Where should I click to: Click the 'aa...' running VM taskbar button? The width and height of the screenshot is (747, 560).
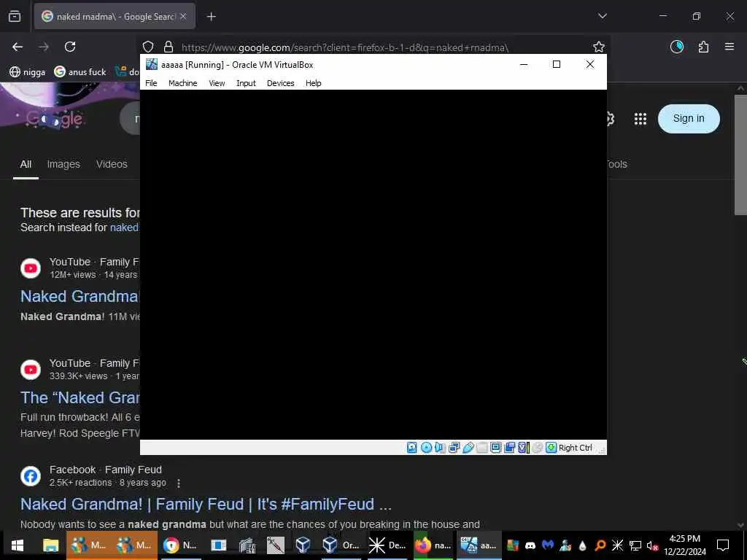(479, 545)
